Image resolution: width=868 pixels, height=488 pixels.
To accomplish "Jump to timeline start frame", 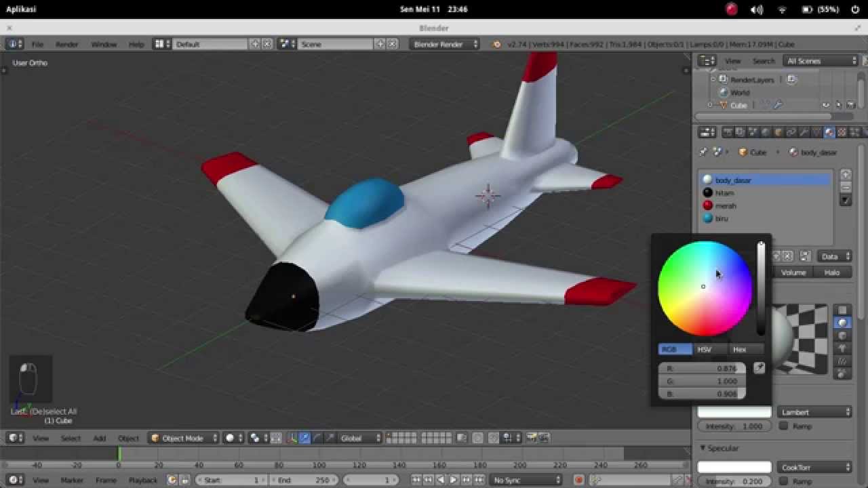I will point(416,480).
